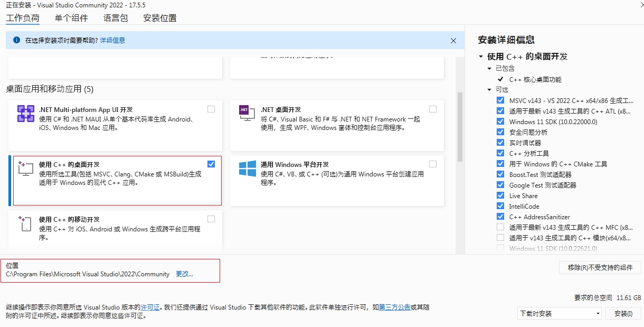Click the 安装(I) button
This screenshot has width=644, height=327.
coord(623,313)
